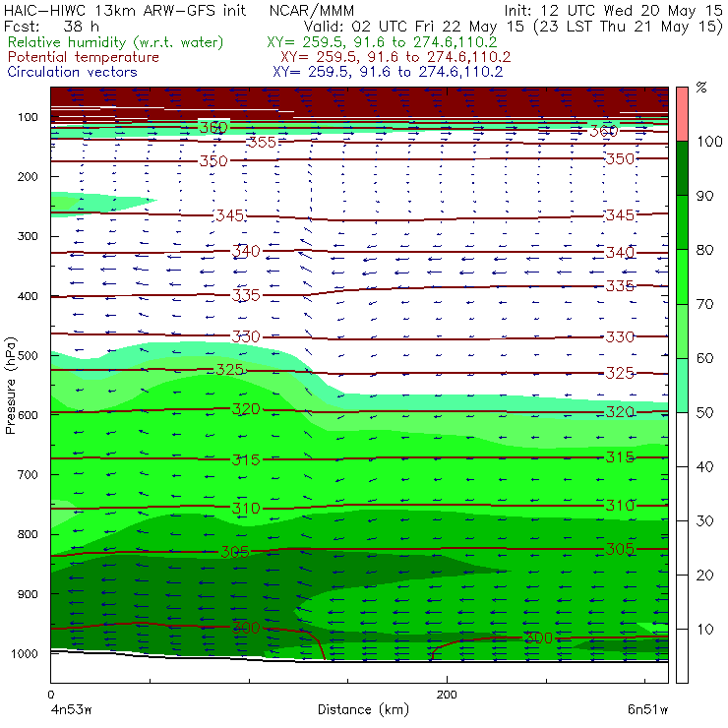Image resolution: width=728 pixels, height=728 pixels.
Task: Click the '400' pressure axis label
Action: [x=28, y=296]
